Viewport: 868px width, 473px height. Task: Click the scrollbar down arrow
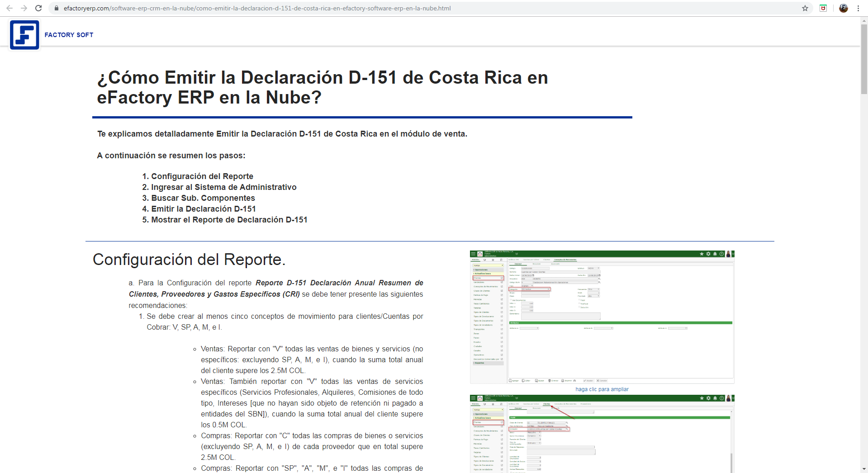click(864, 469)
